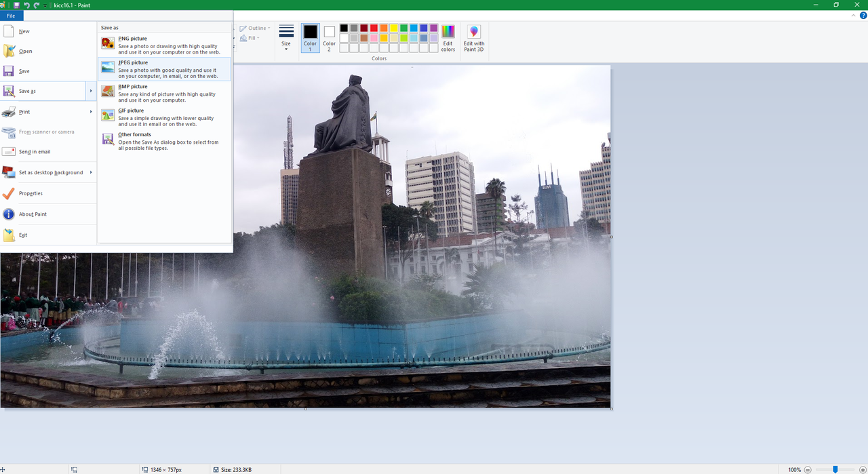The width and height of the screenshot is (868, 474).
Task: Expand Set as desktop background submenu arrow
Action: pos(91,172)
